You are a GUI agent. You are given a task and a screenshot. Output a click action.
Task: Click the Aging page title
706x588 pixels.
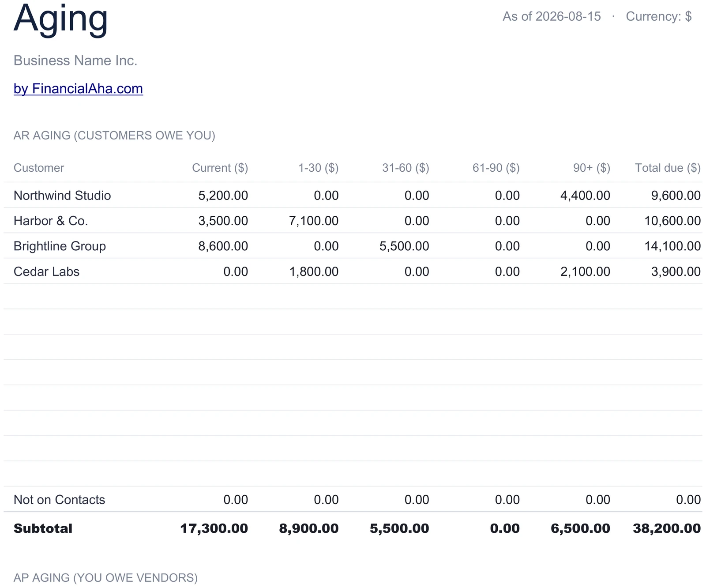[x=61, y=19]
